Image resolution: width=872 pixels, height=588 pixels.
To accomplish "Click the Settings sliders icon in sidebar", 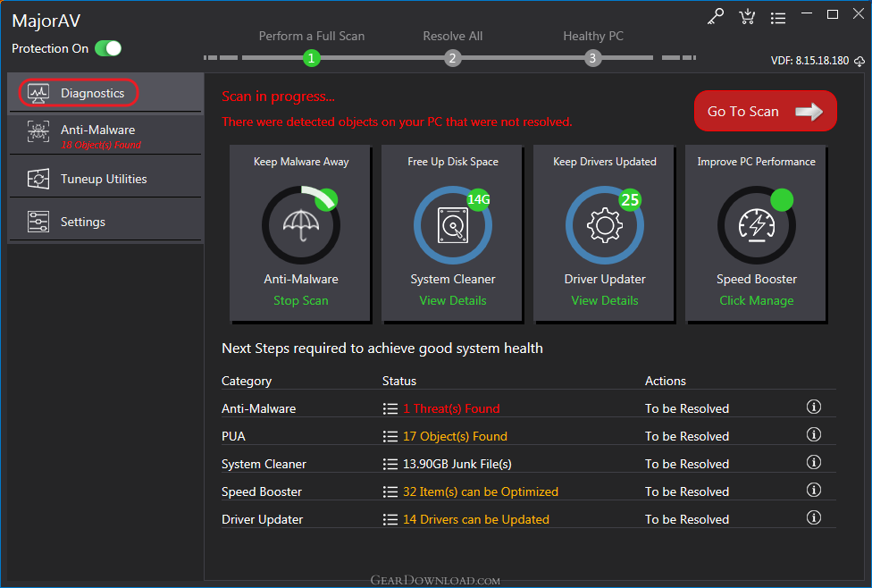I will coord(38,222).
